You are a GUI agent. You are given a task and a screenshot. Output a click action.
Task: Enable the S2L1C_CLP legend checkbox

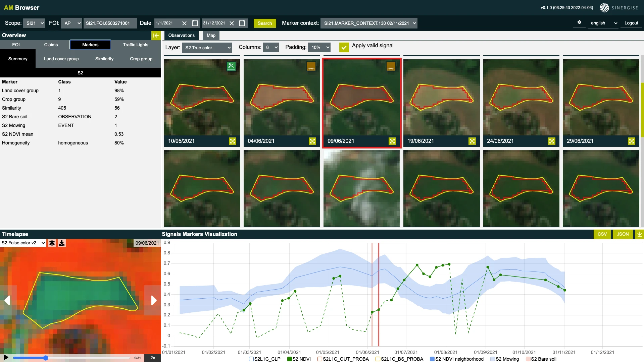point(251,359)
